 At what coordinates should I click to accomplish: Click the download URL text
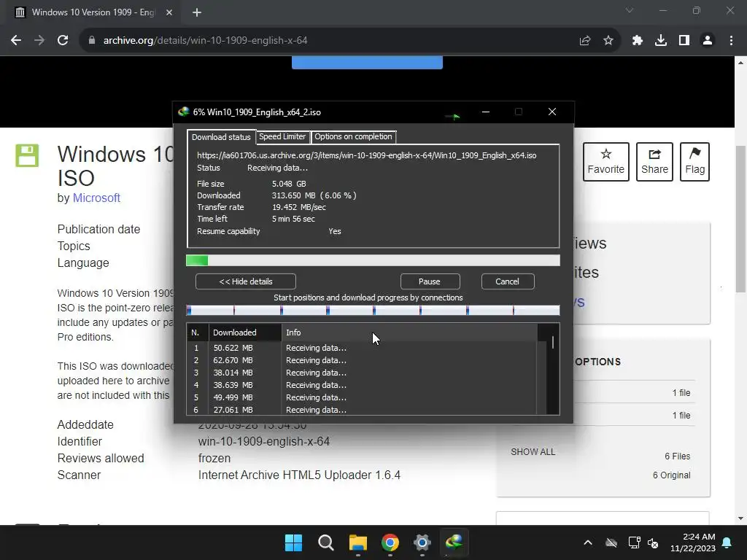367,156
